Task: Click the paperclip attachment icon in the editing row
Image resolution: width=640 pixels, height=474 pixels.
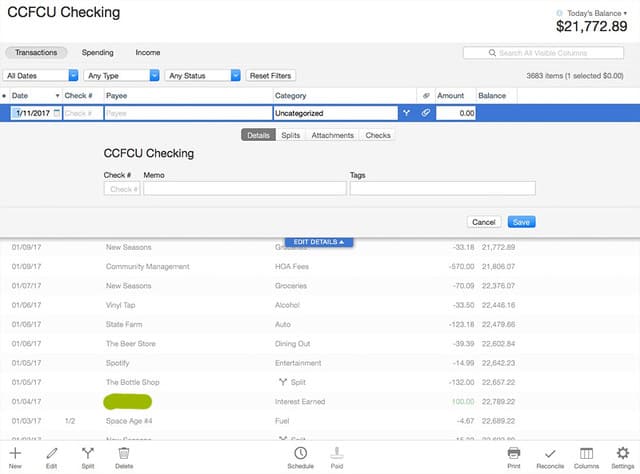Action: (425, 113)
